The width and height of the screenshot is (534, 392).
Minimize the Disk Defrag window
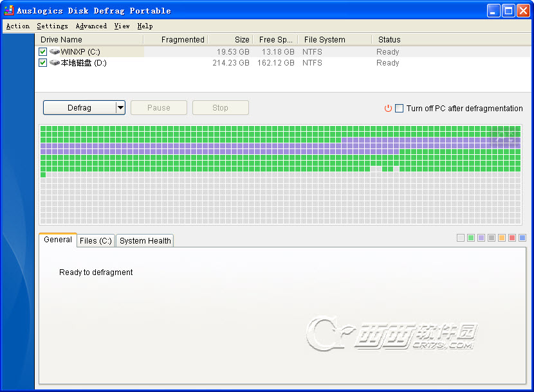click(493, 11)
